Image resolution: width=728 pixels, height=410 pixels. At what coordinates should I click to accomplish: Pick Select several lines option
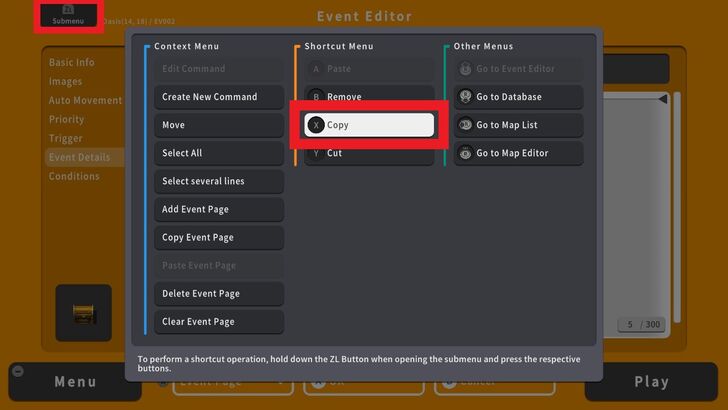[218, 181]
